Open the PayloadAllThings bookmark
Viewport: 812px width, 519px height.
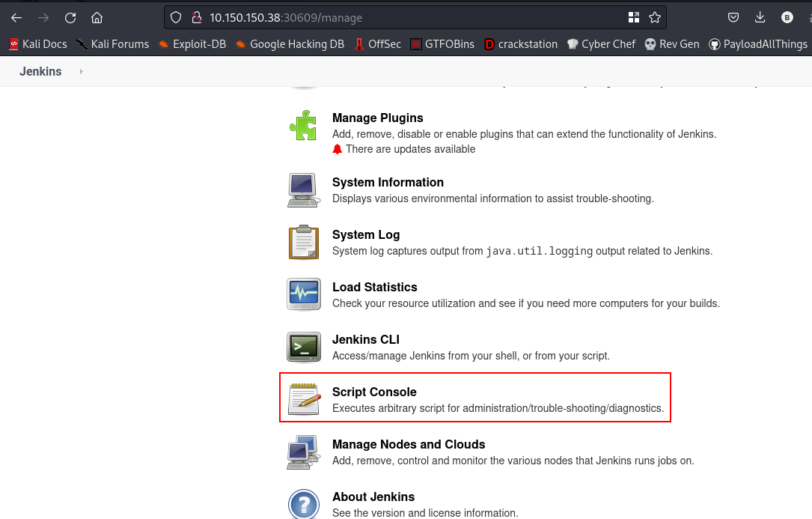758,44
